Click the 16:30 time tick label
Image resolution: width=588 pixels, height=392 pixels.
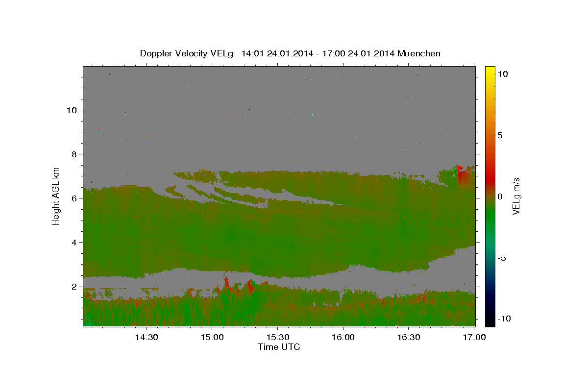pos(409,338)
